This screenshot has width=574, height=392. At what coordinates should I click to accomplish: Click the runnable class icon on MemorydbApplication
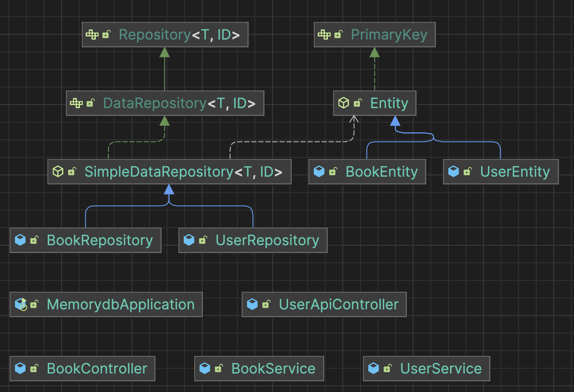[x=21, y=304]
